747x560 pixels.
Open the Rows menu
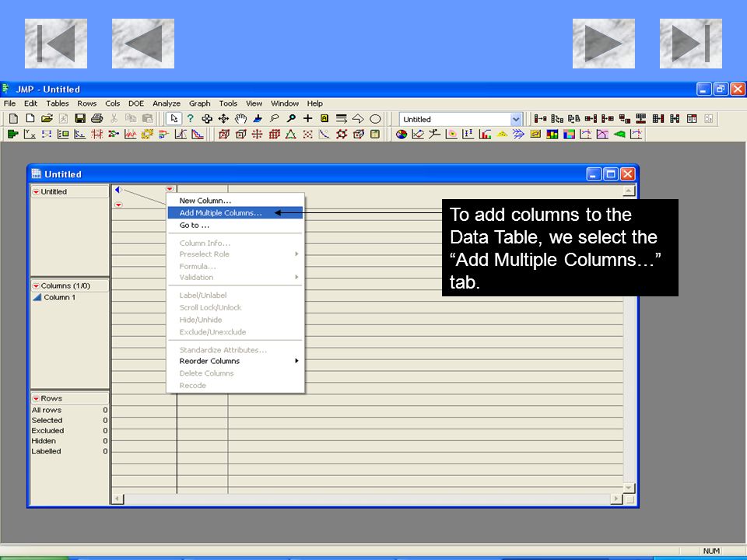tap(86, 103)
